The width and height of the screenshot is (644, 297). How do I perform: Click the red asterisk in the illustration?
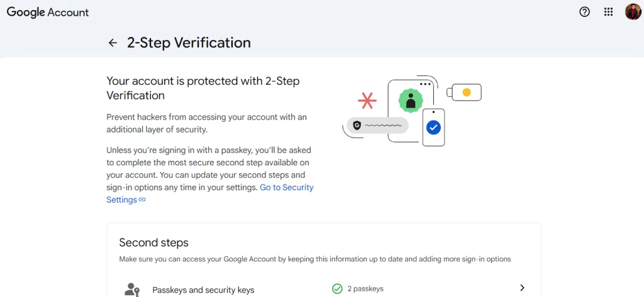pos(367,100)
